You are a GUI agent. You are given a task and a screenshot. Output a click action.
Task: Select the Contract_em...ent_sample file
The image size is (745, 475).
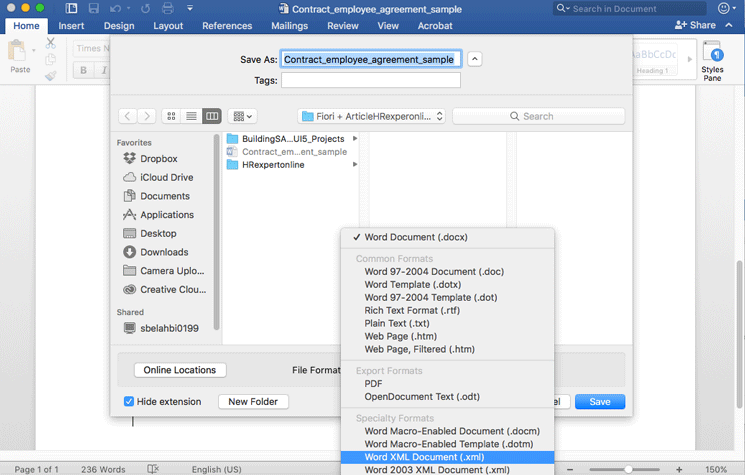287,152
